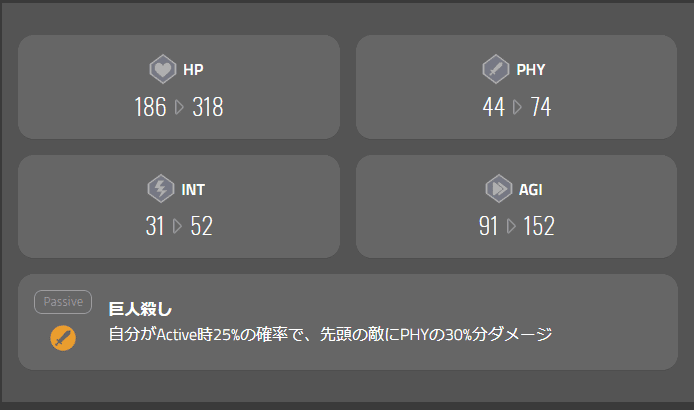The width and height of the screenshot is (694, 410).
Task: Click the boosted AGI value 152
Action: 539,226
